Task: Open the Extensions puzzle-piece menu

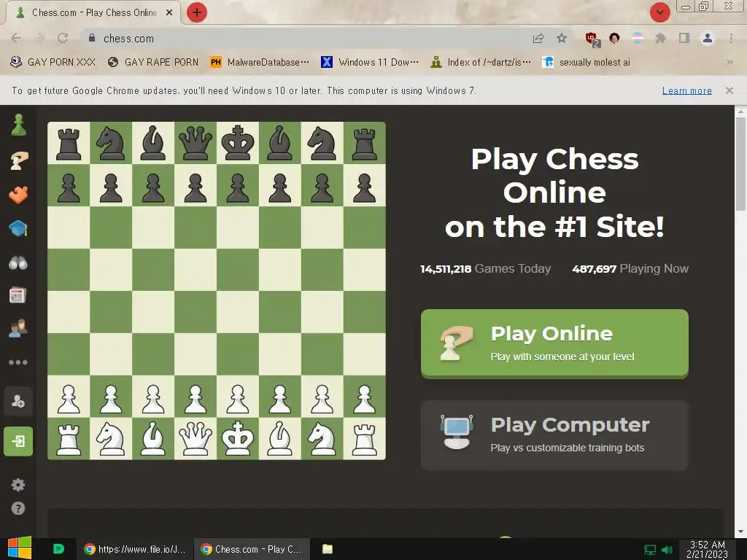Action: pyautogui.click(x=660, y=38)
